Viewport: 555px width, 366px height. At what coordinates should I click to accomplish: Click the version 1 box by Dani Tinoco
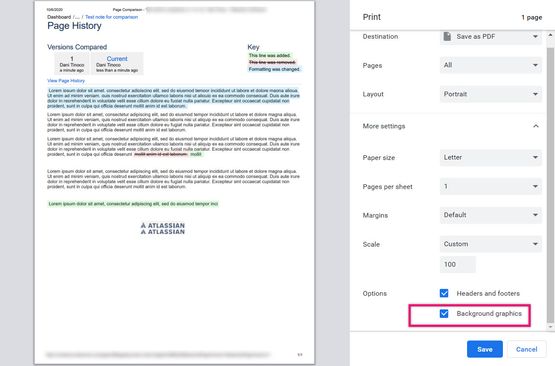pos(72,64)
